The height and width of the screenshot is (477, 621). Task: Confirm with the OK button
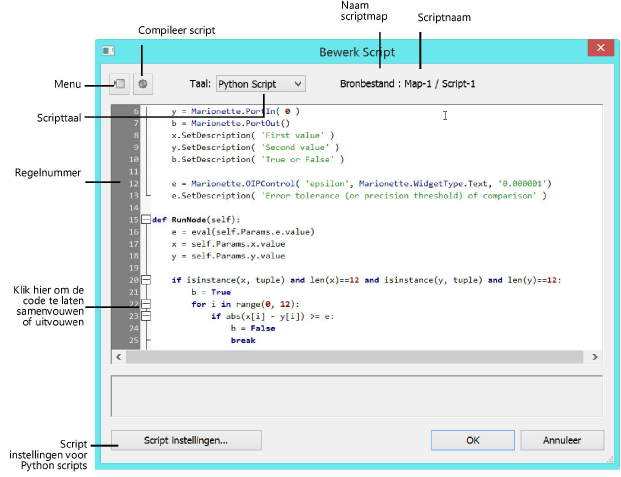[x=472, y=440]
